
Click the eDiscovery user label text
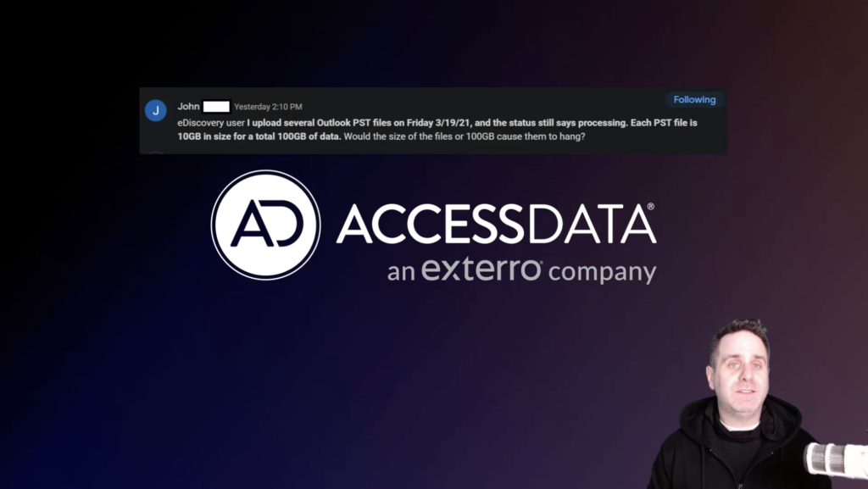tap(211, 123)
